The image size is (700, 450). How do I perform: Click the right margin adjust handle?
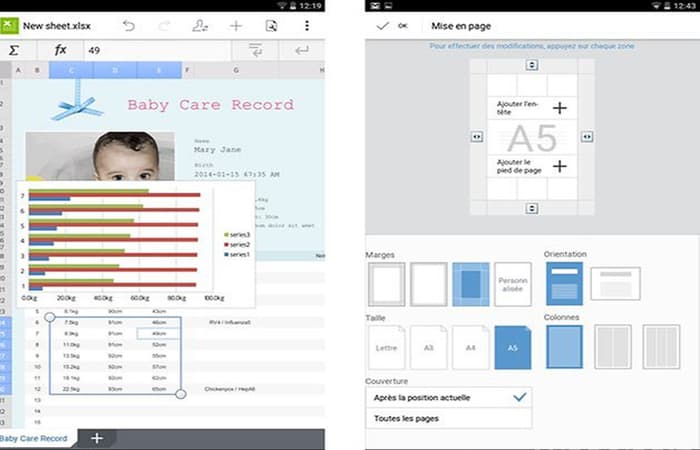[x=587, y=137]
